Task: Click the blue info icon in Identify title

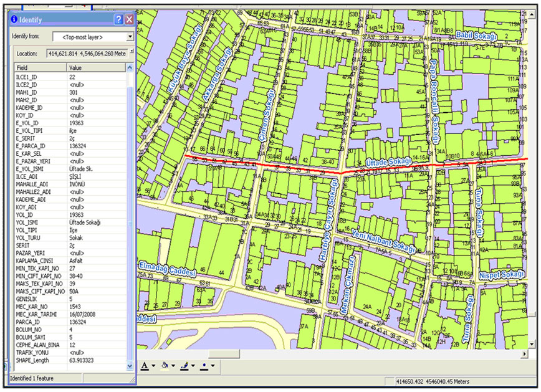Action: (x=14, y=19)
